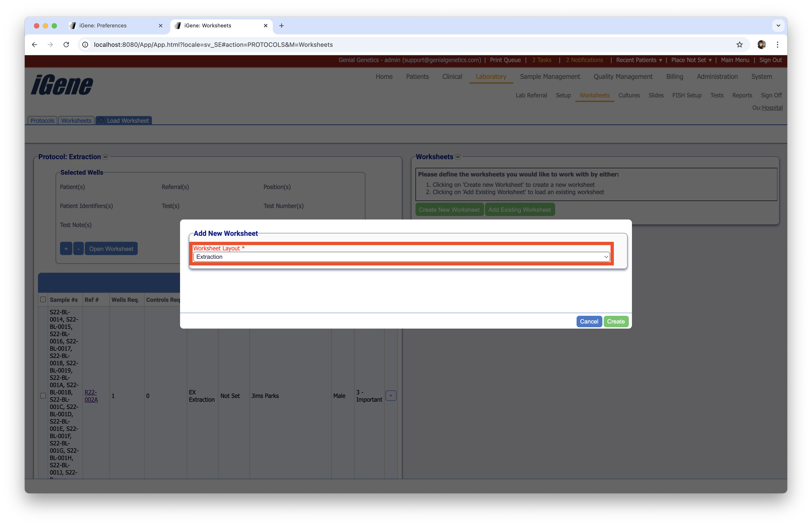Open the Chrome profile avatar
The height and width of the screenshot is (526, 812).
(761, 45)
